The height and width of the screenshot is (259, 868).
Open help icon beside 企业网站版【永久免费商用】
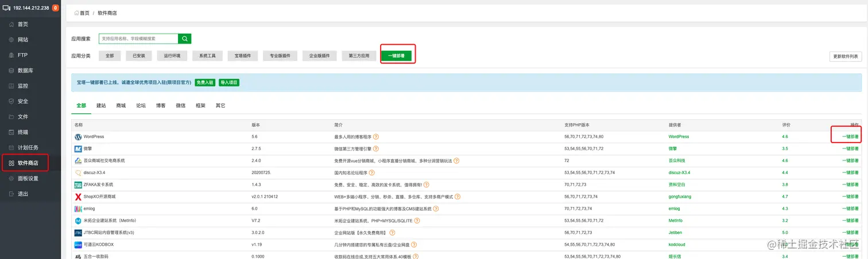(x=392, y=233)
